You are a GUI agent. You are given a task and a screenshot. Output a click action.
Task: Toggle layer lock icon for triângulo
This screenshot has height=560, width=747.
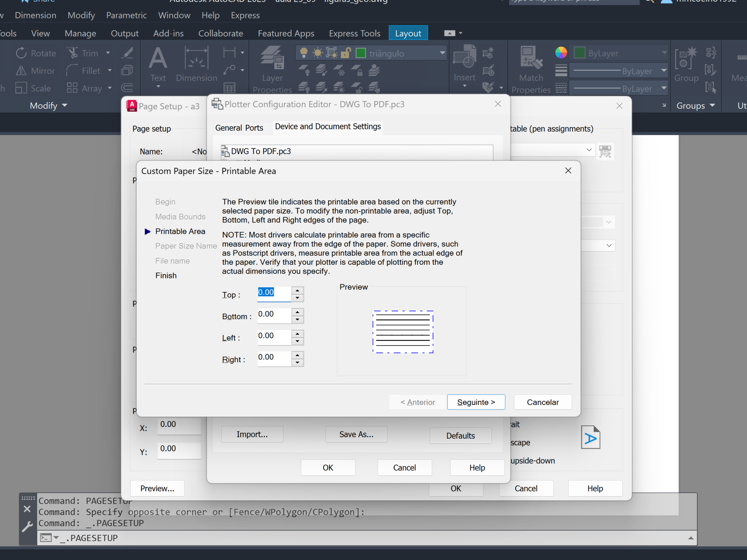pyautogui.click(x=346, y=53)
